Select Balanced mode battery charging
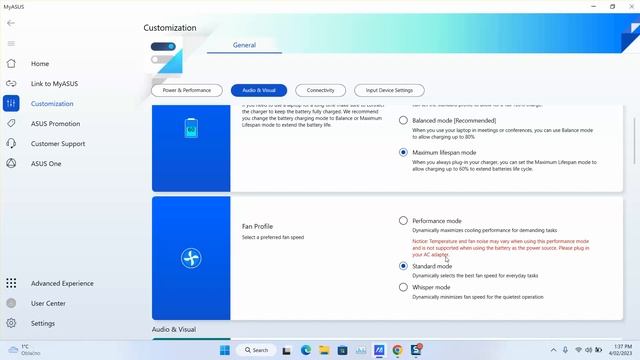The width and height of the screenshot is (640, 360). click(403, 120)
